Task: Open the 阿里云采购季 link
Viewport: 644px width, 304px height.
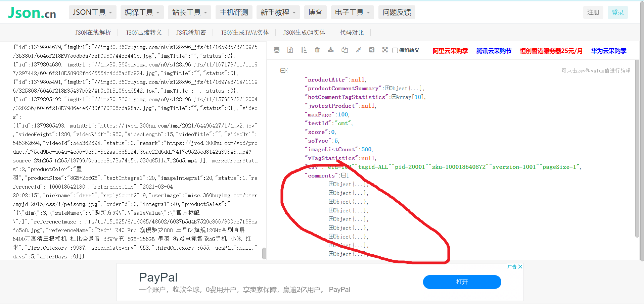Action: point(450,51)
